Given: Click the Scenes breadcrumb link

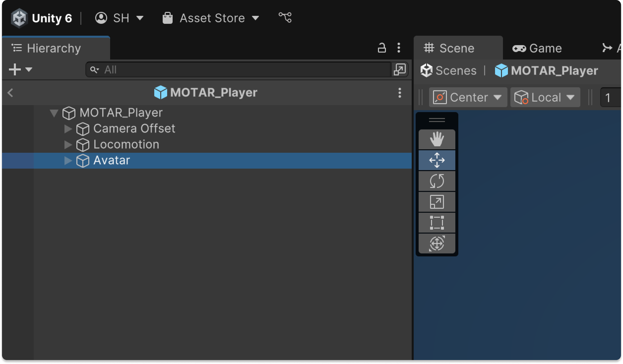Looking at the screenshot, I should tap(449, 71).
